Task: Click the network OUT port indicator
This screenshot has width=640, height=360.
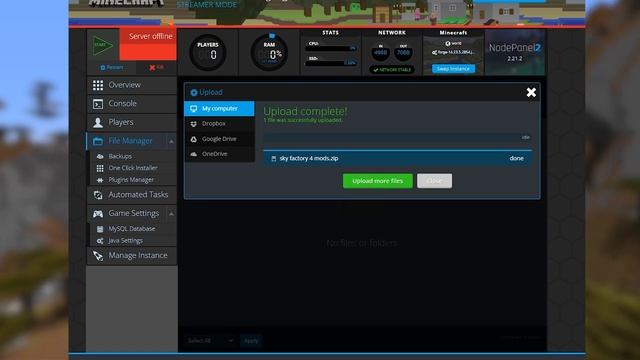Action: coord(403,53)
